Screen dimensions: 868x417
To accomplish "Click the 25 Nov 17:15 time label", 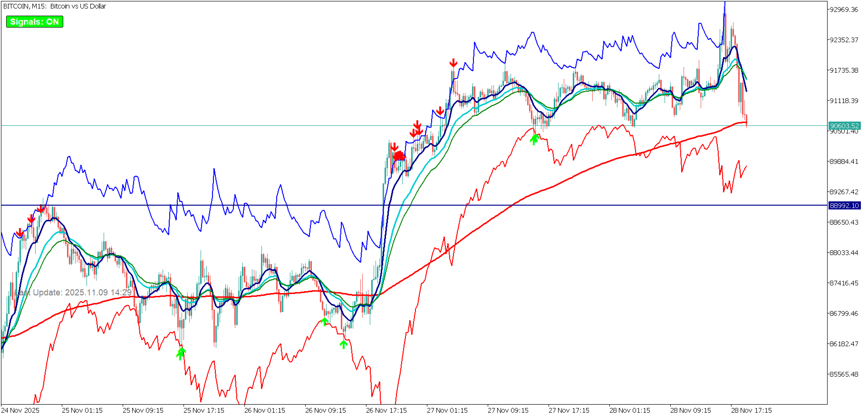I will point(204,410).
